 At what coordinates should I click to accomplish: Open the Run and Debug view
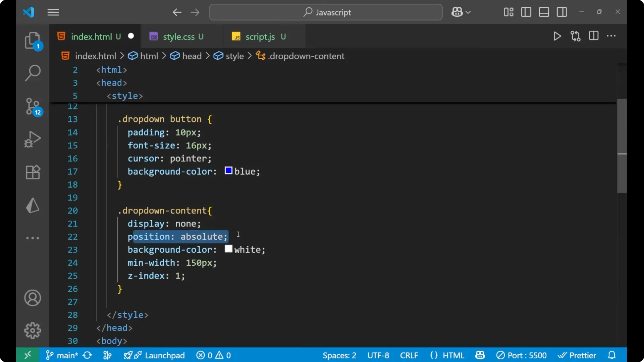(33, 139)
